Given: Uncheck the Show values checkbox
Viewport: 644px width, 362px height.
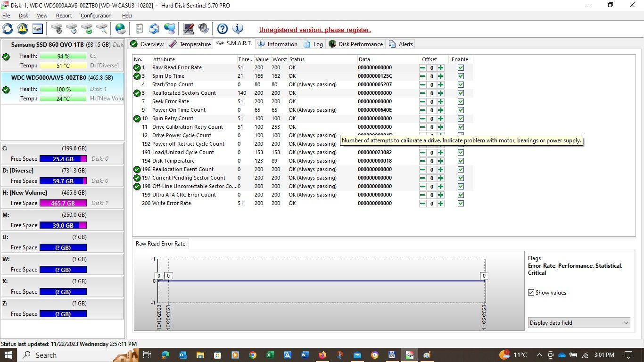Looking at the screenshot, I should pyautogui.click(x=531, y=293).
